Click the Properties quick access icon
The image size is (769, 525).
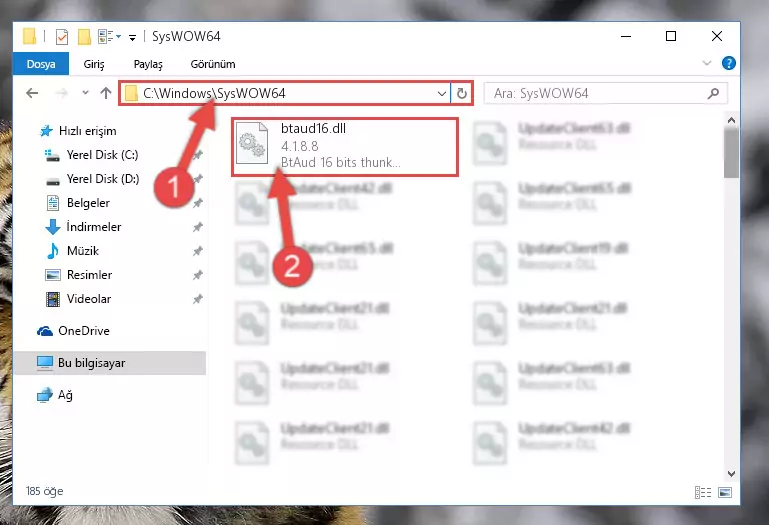click(x=62, y=37)
